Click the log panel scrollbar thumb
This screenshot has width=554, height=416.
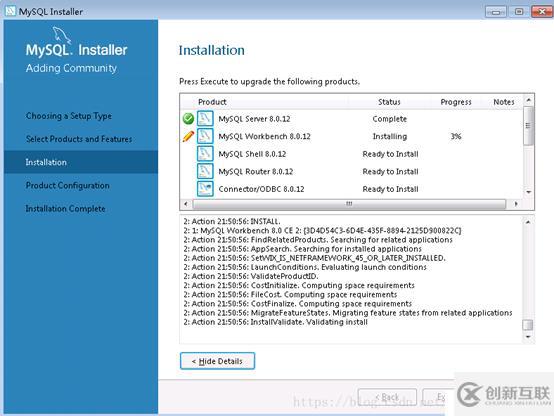528,324
